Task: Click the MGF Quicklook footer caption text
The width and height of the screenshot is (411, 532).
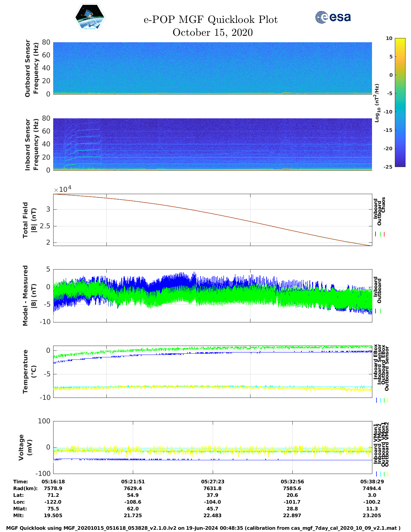Action: click(203, 528)
